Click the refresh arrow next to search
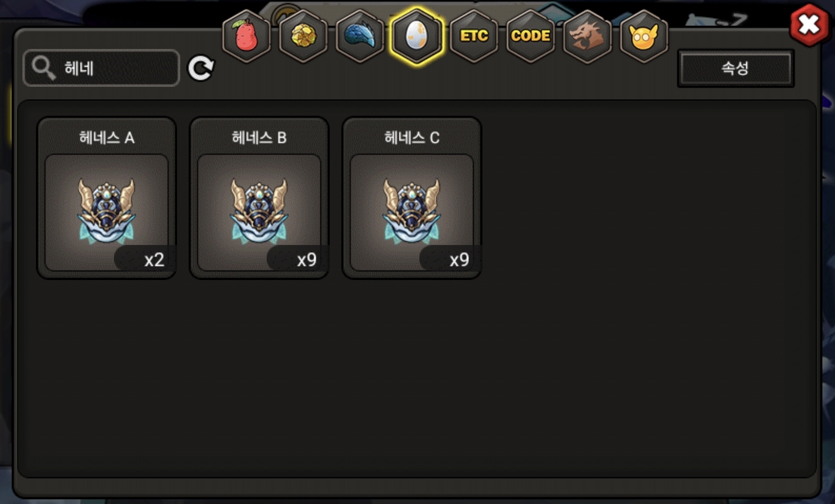Image resolution: width=835 pixels, height=504 pixels. 201,68
